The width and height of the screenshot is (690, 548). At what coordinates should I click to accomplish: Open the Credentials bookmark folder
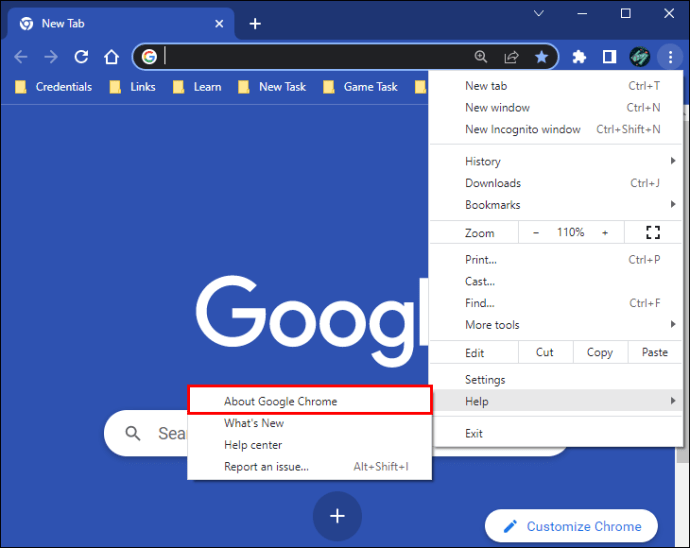click(x=54, y=87)
